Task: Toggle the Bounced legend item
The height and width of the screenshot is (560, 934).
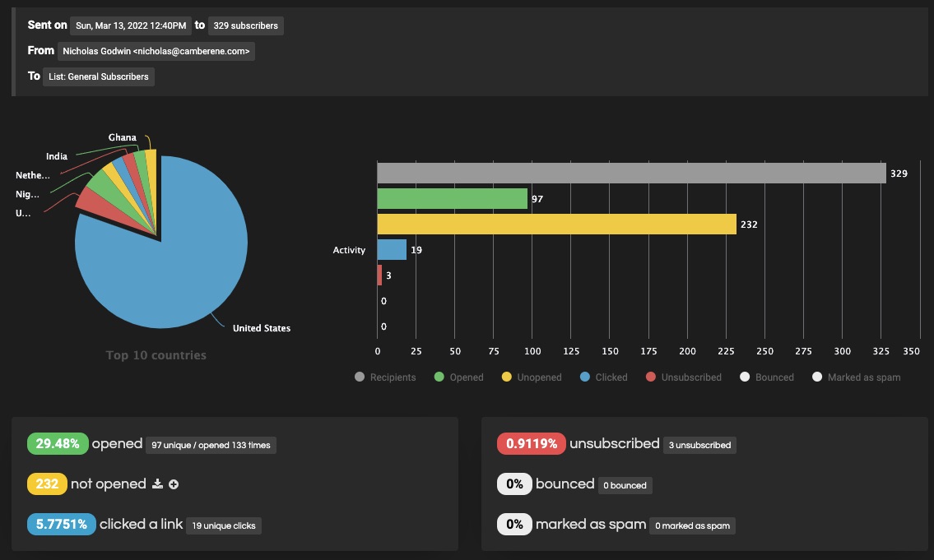Action: (767, 377)
